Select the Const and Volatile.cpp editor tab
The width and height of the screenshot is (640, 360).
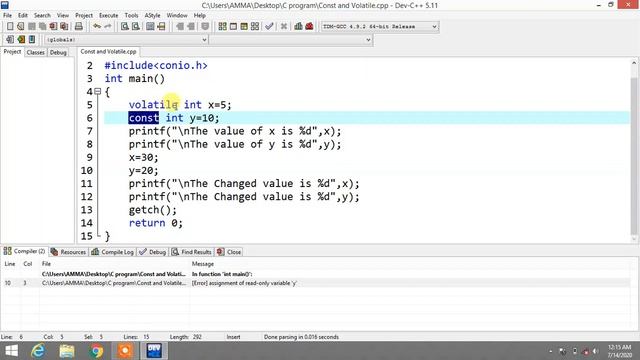tap(108, 52)
